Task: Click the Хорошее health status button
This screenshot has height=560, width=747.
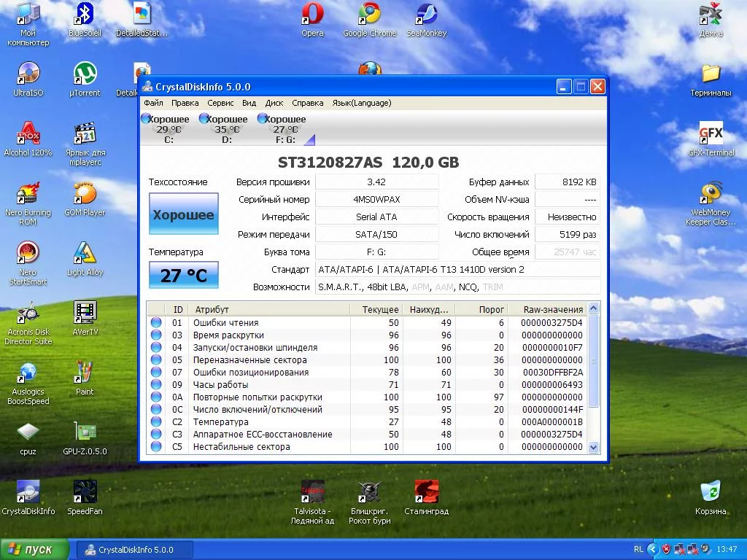Action: tap(184, 214)
